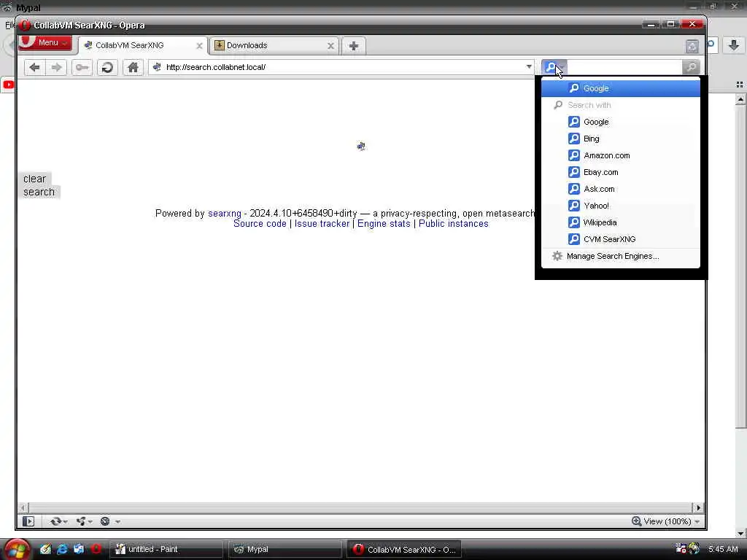Reload the page

pos(108,67)
